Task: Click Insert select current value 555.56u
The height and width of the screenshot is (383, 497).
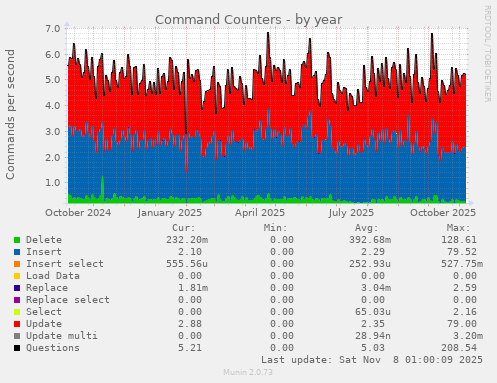Action: (x=187, y=264)
